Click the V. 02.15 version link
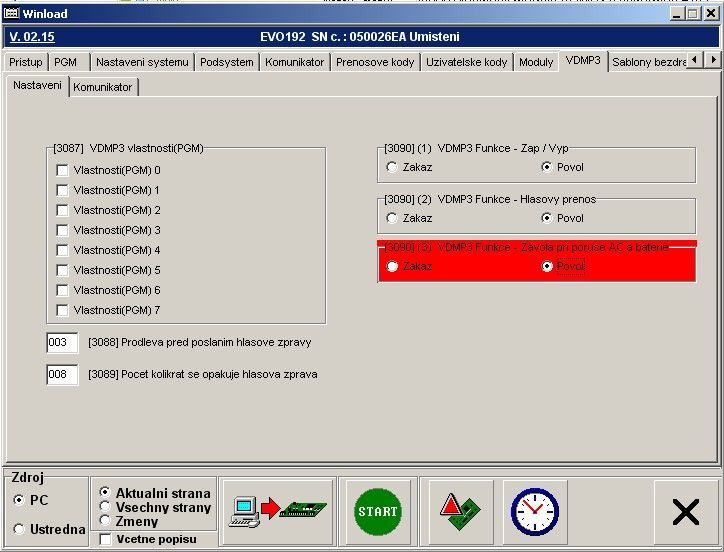 pyautogui.click(x=32, y=37)
